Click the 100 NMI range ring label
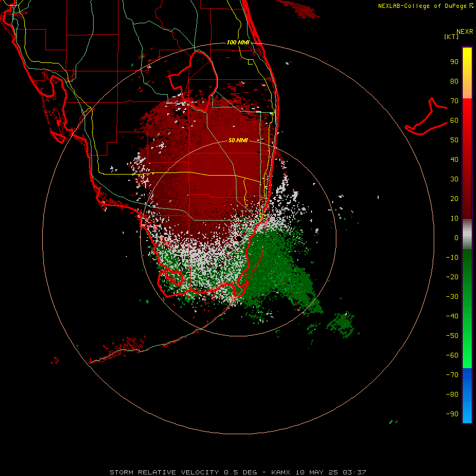 coord(238,42)
